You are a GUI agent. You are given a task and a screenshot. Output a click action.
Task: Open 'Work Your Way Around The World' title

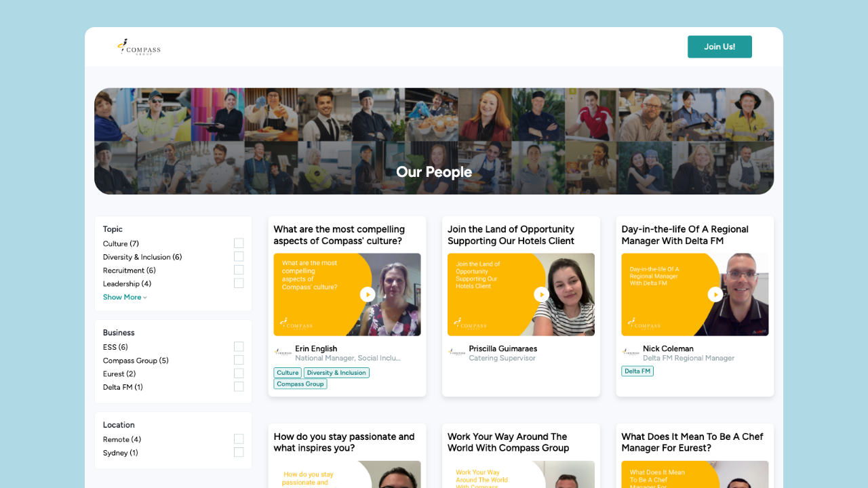(508, 443)
